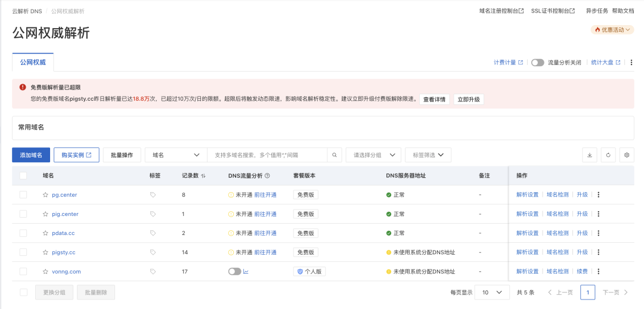Click 前往开通 for pg.center

click(x=265, y=195)
